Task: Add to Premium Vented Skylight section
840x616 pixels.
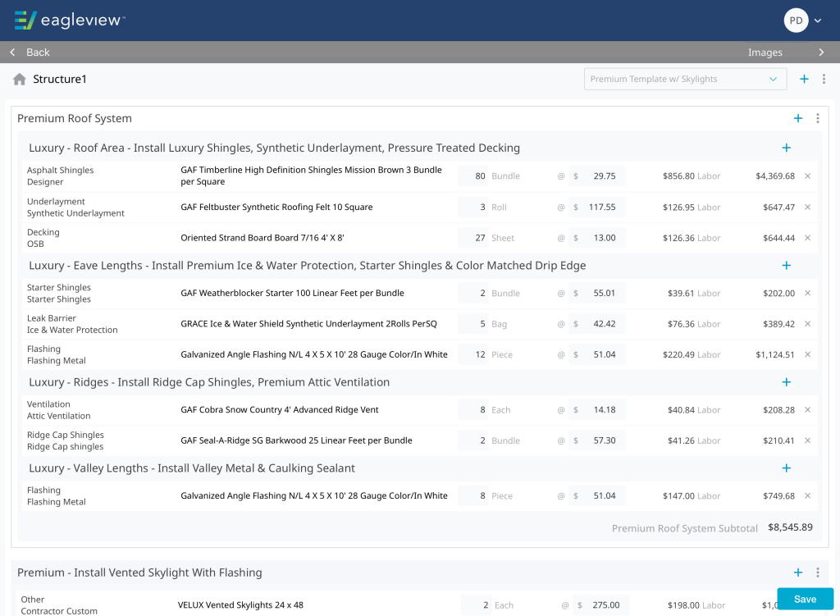Action: (798, 573)
